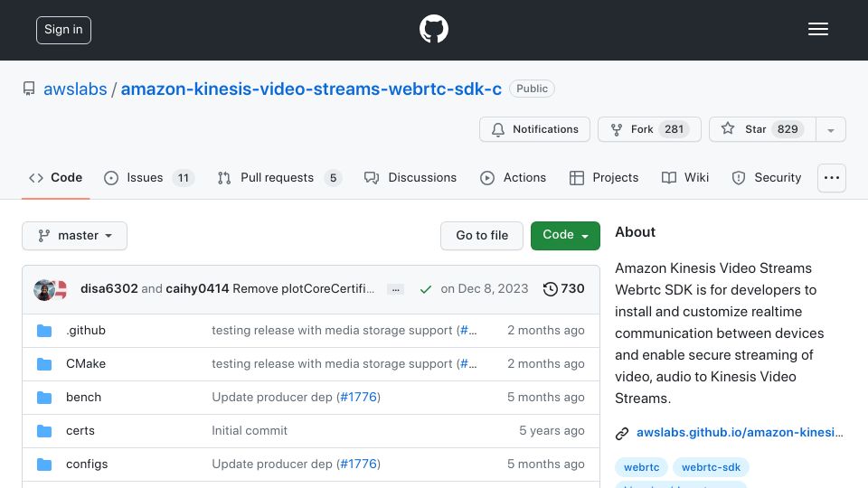
Task: Open the CMake folder
Action: pos(86,363)
